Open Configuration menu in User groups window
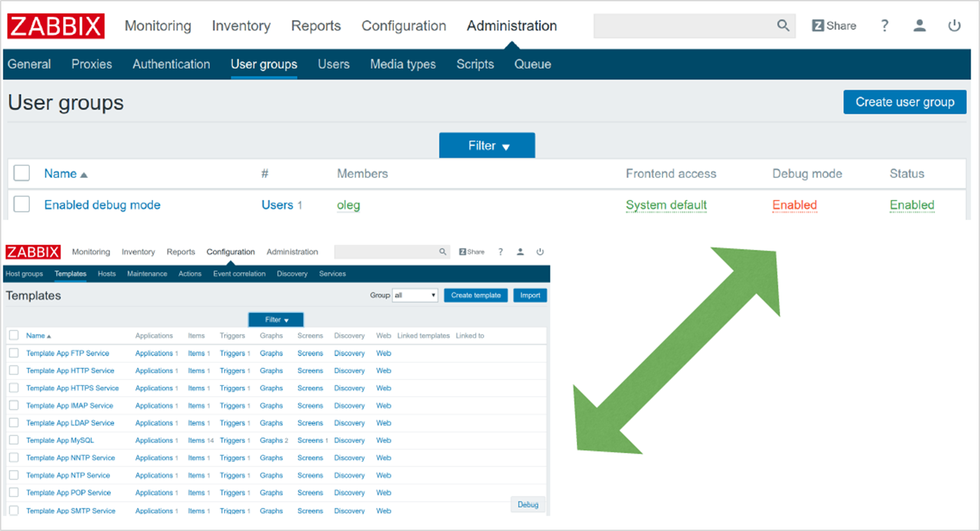 404,26
